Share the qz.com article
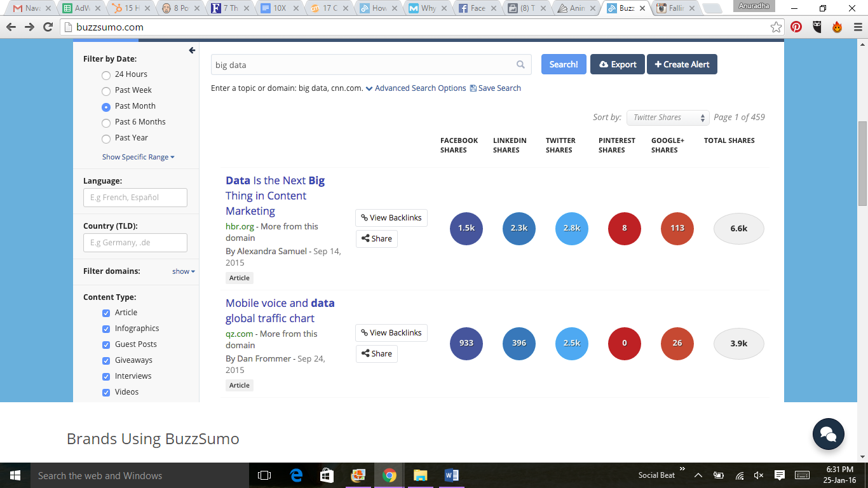Image resolution: width=868 pixels, height=488 pixels. coord(377,354)
